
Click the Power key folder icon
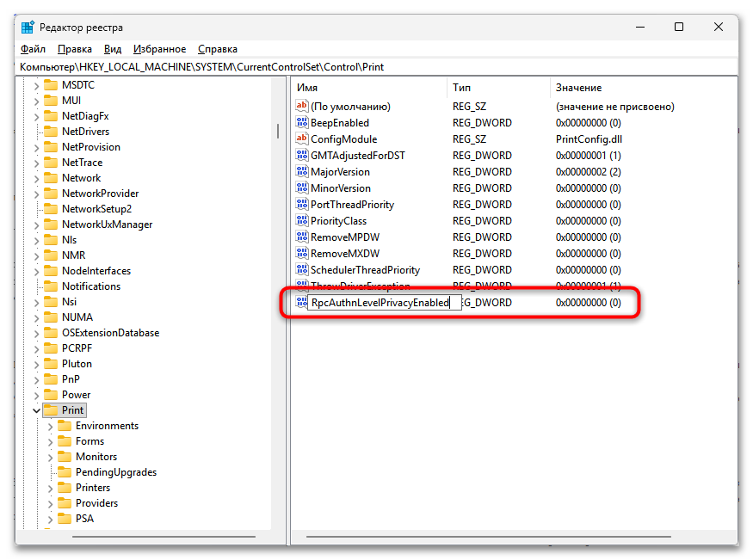pos(51,395)
